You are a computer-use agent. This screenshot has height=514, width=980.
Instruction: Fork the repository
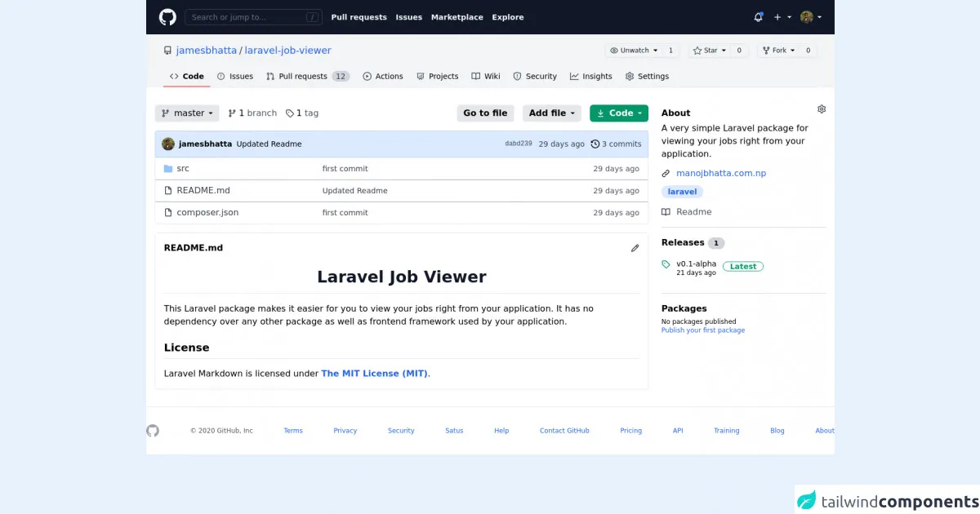[774, 51]
